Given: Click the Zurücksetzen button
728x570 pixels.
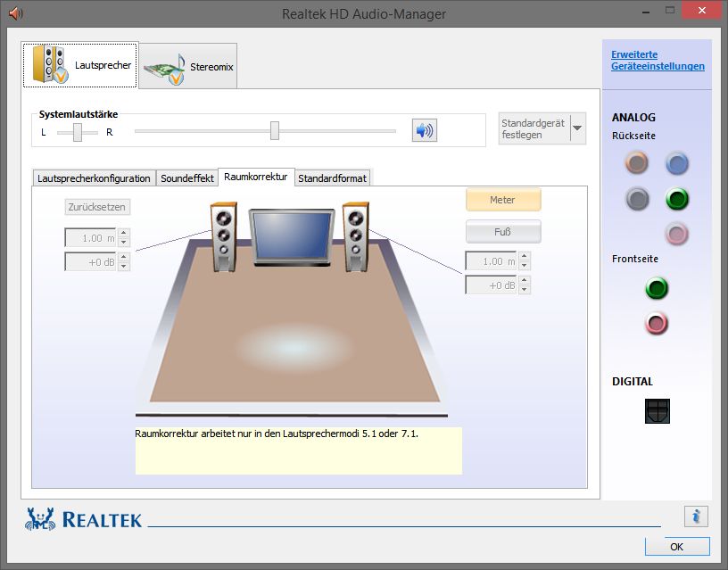Looking at the screenshot, I should 97,207.
